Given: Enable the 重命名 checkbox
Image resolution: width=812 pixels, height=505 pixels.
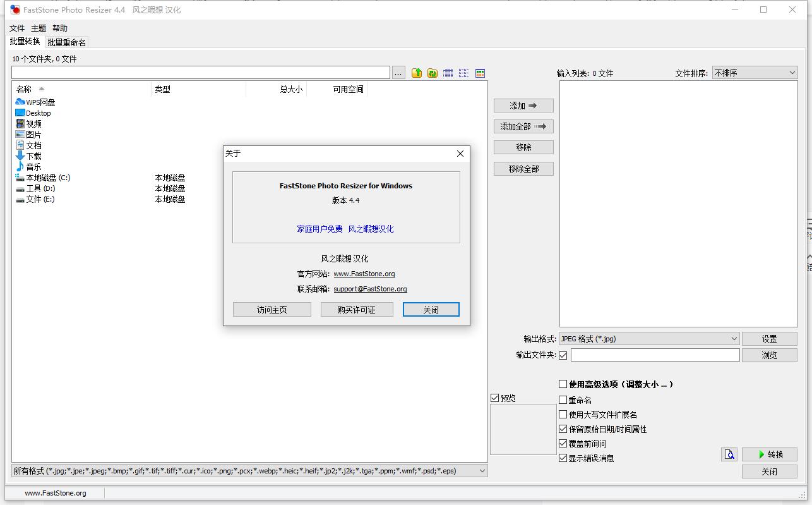Looking at the screenshot, I should click(x=563, y=399).
